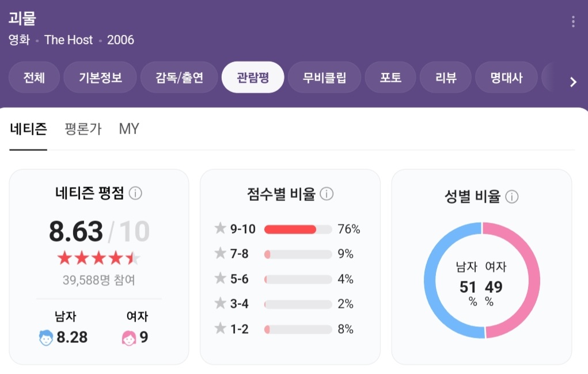Go to the 무비클립 section
Screen dimensions: 588x374
(x=325, y=76)
